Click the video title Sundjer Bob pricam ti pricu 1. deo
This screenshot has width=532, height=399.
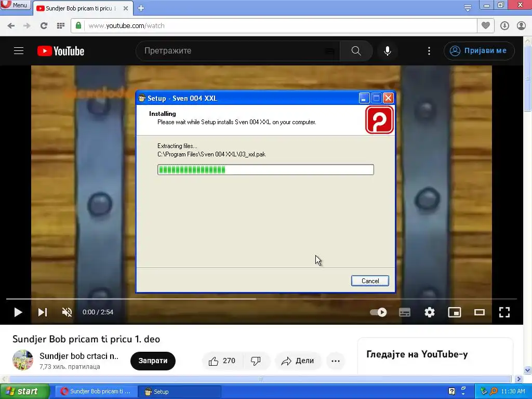pos(86,339)
